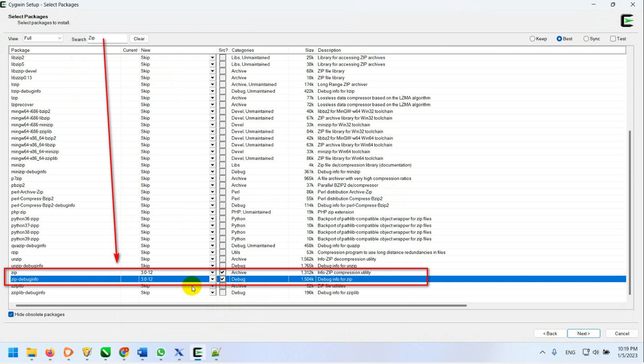
Task: Select the mingw64-i686-bzip2 package row
Action: [318, 112]
